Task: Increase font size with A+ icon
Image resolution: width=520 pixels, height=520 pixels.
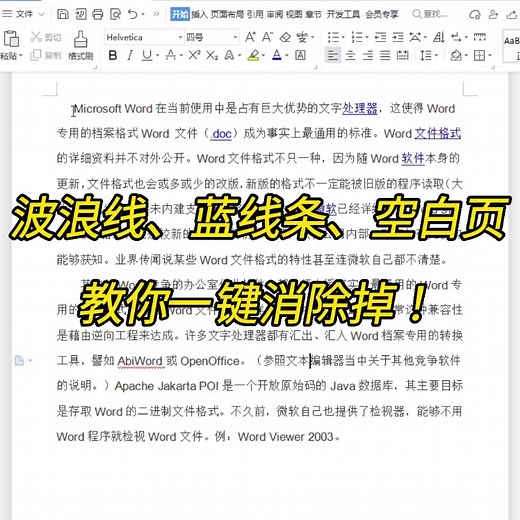Action: tap(250, 37)
